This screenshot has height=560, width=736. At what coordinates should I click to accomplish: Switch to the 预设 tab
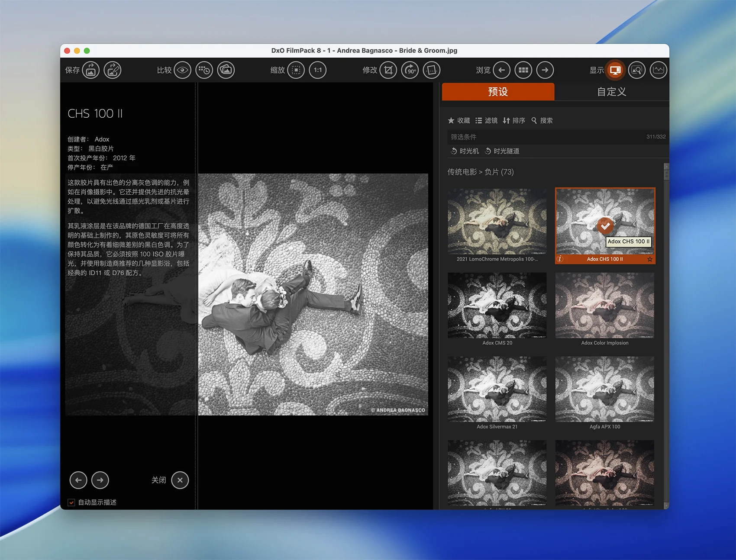(498, 92)
